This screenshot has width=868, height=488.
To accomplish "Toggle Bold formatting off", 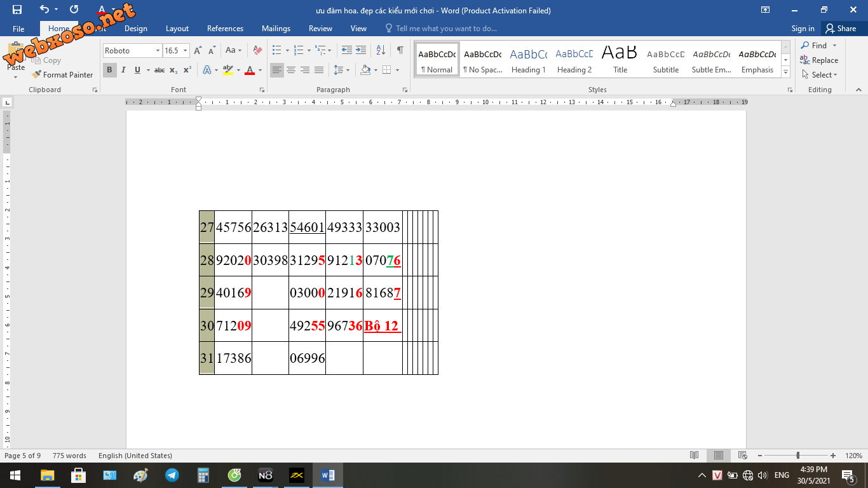I will click(x=109, y=70).
